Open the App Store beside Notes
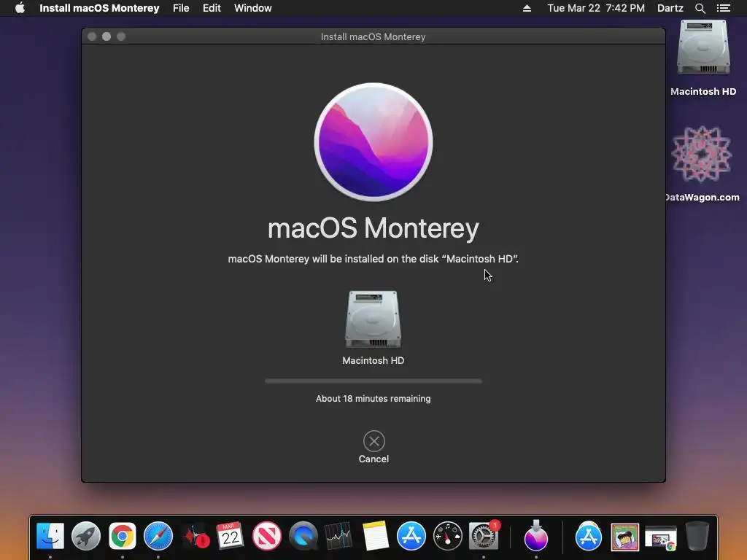 click(x=411, y=536)
